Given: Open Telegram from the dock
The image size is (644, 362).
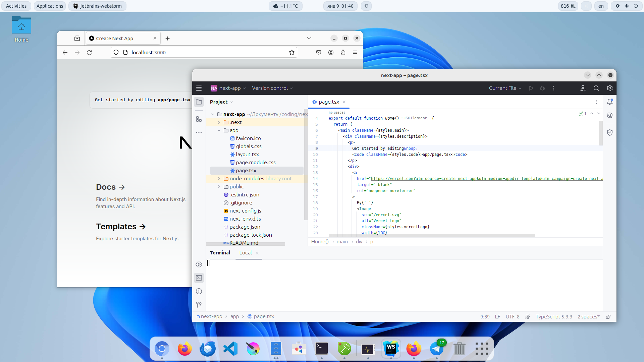Looking at the screenshot, I should 437,349.
